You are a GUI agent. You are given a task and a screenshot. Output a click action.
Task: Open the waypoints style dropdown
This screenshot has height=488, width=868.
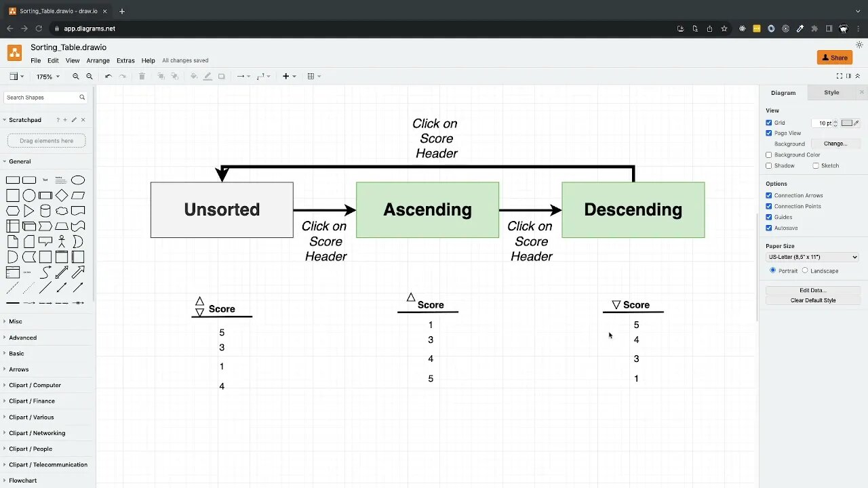(263, 77)
